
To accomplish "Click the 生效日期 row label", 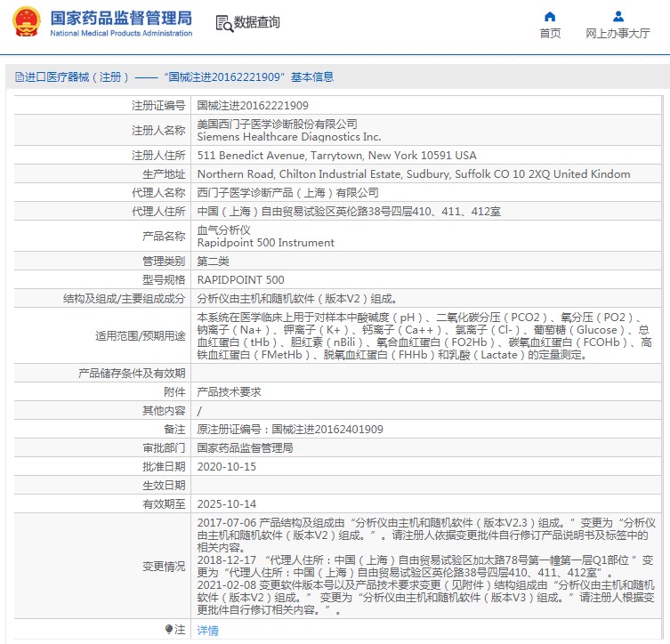I will click(164, 486).
